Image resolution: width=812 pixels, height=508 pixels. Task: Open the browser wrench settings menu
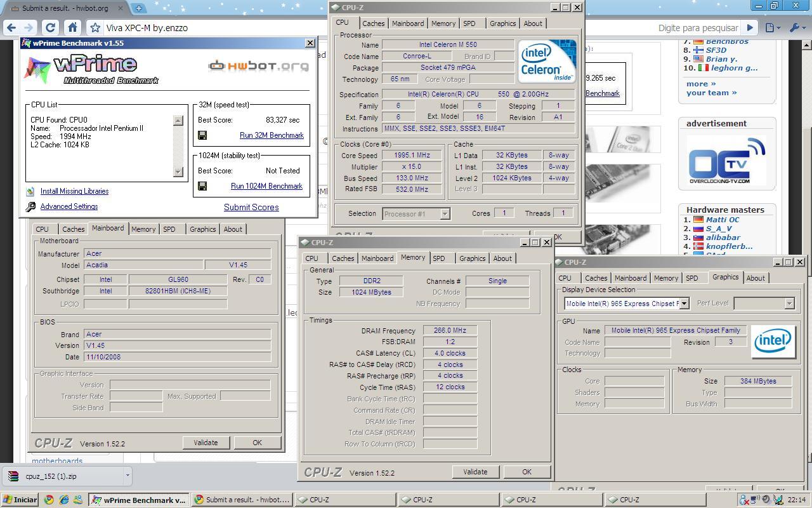(x=797, y=27)
